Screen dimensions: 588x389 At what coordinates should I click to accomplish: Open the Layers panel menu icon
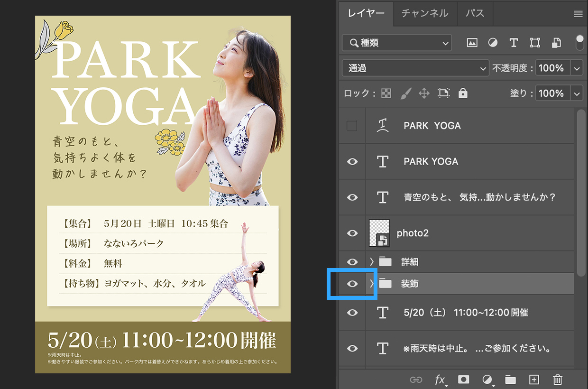pyautogui.click(x=578, y=14)
